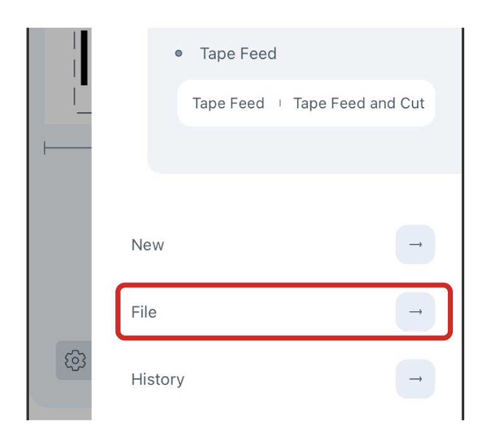
Task: Expand the File menu row label
Action: 144,312
